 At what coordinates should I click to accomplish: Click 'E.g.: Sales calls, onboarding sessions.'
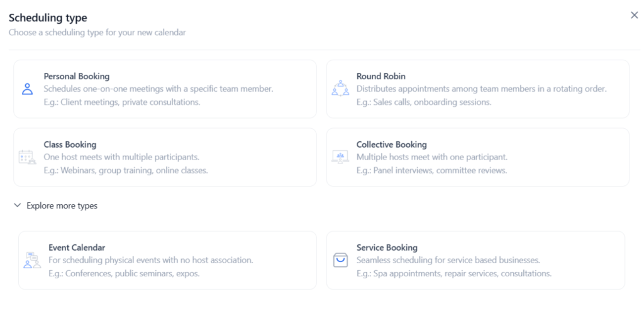(x=424, y=102)
